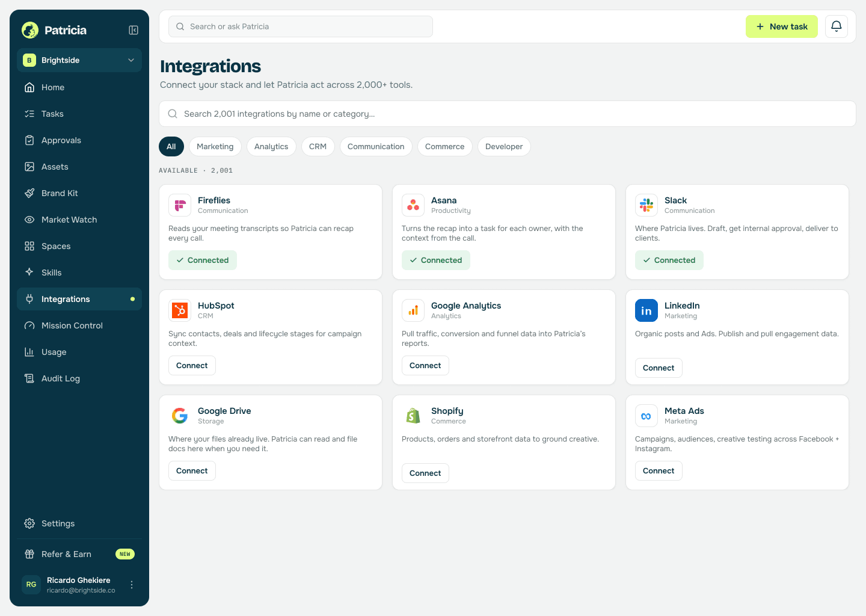866x616 pixels.
Task: Click the Settings gear icon
Action: coord(29,523)
